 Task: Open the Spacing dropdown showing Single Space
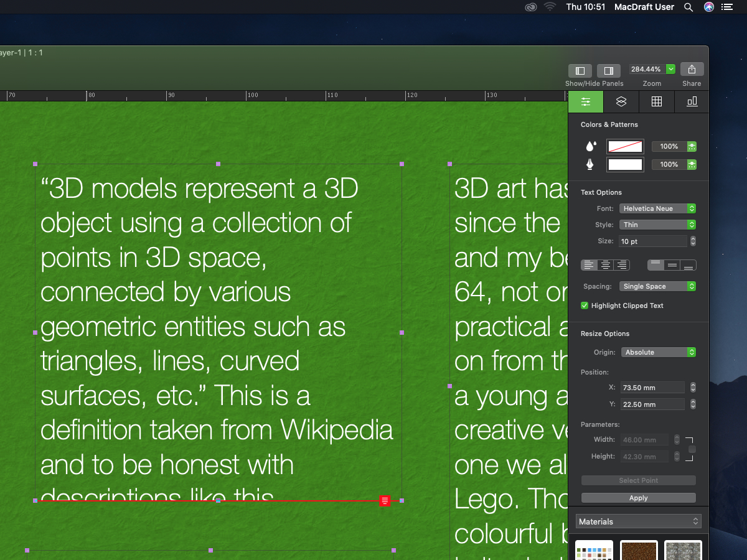(657, 286)
